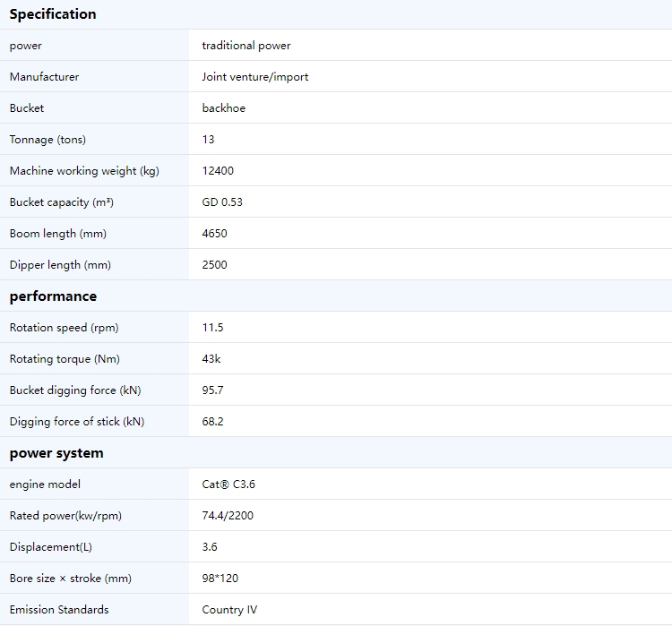This screenshot has height=626, width=672.
Task: Click the stick digging force value 68.2
Action: click(x=212, y=422)
